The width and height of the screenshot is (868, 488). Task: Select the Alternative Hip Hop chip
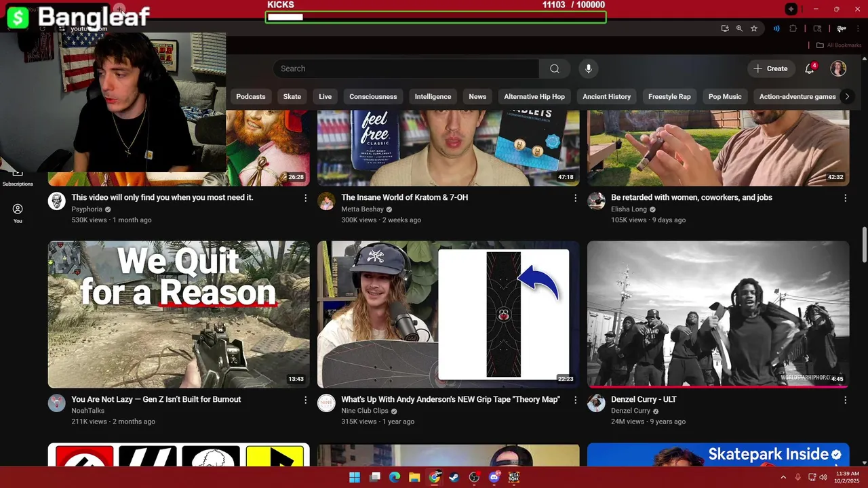[x=534, y=96]
